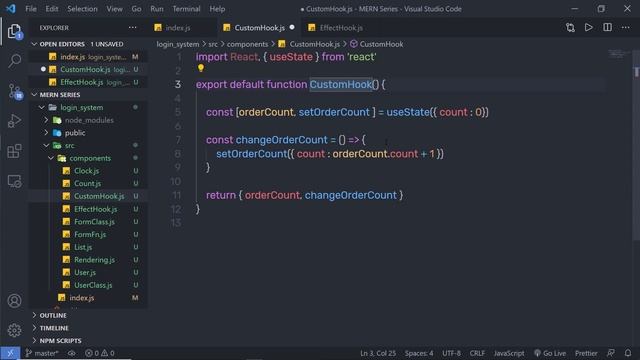Open the View menu
The width and height of the screenshot is (640, 360).
(114, 9)
